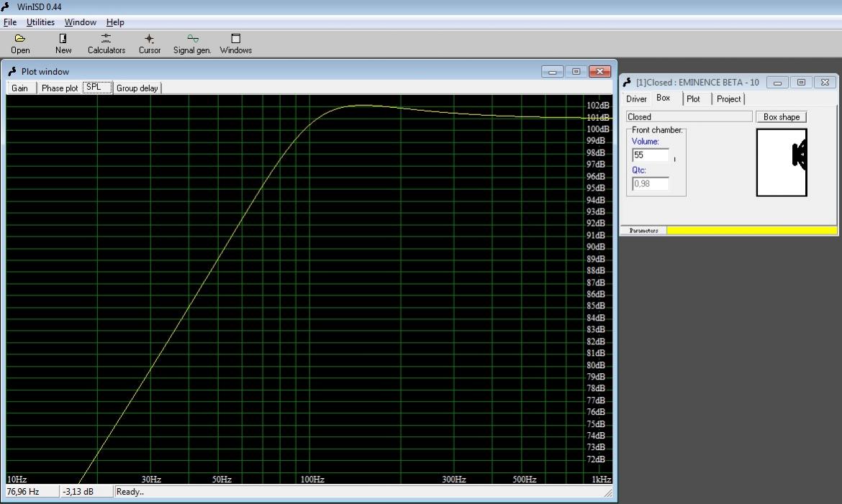Click the 10Hz frequency axis label
Image resolution: width=842 pixels, height=504 pixels.
click(x=17, y=480)
